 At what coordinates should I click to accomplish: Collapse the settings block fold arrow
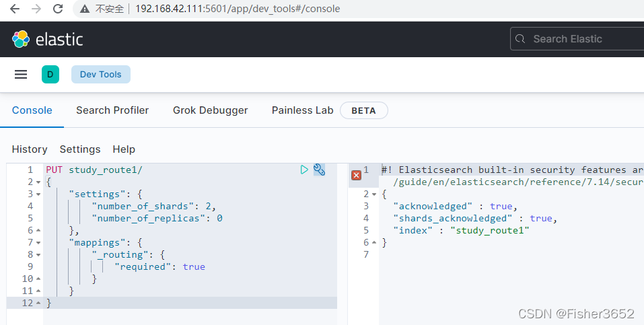click(38, 194)
